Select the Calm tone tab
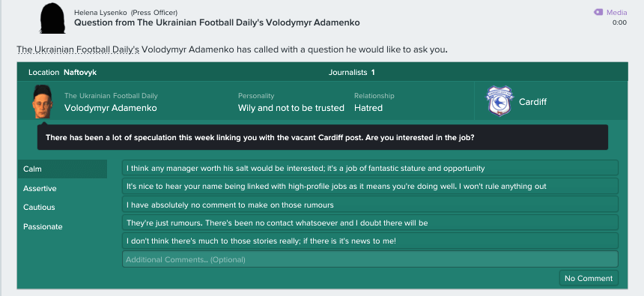The width and height of the screenshot is (644, 296). pos(62,169)
